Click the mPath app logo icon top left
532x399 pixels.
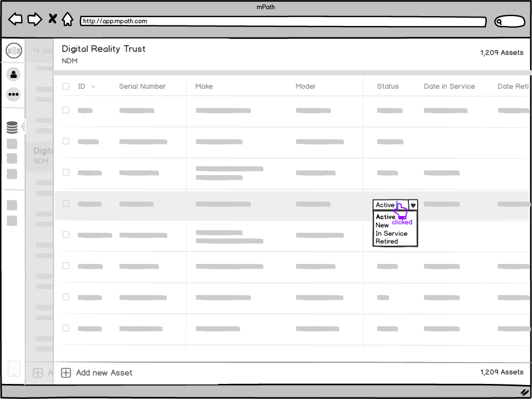[x=14, y=50]
